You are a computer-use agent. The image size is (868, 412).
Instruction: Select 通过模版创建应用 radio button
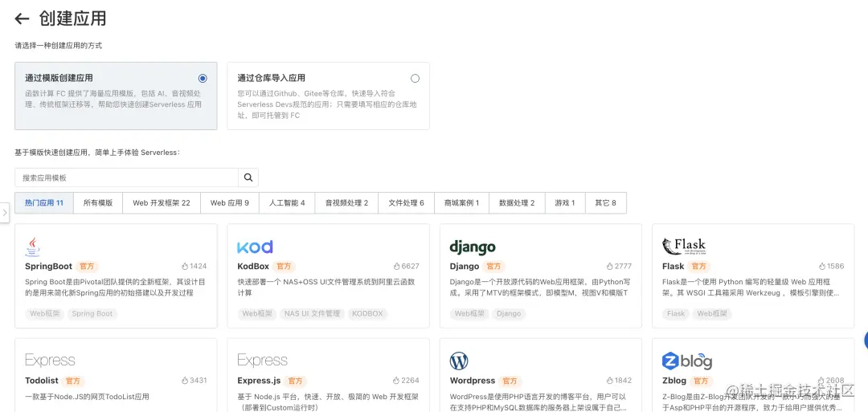pyautogui.click(x=203, y=79)
